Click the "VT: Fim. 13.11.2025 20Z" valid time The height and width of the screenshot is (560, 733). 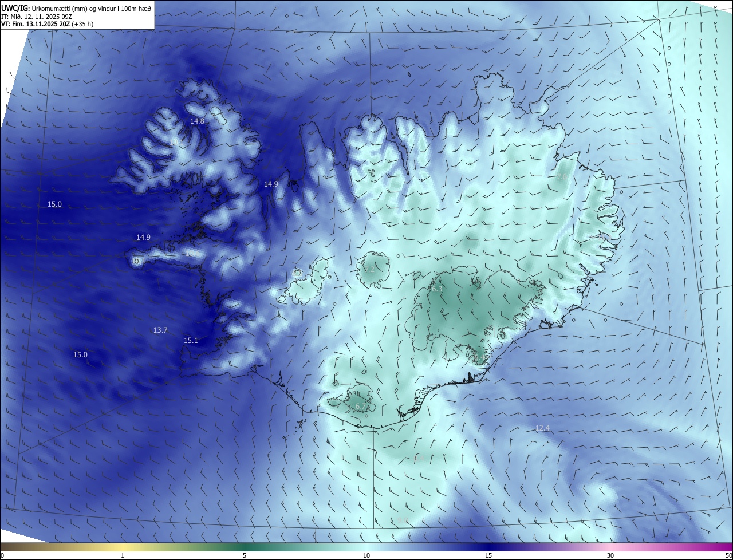click(36, 24)
